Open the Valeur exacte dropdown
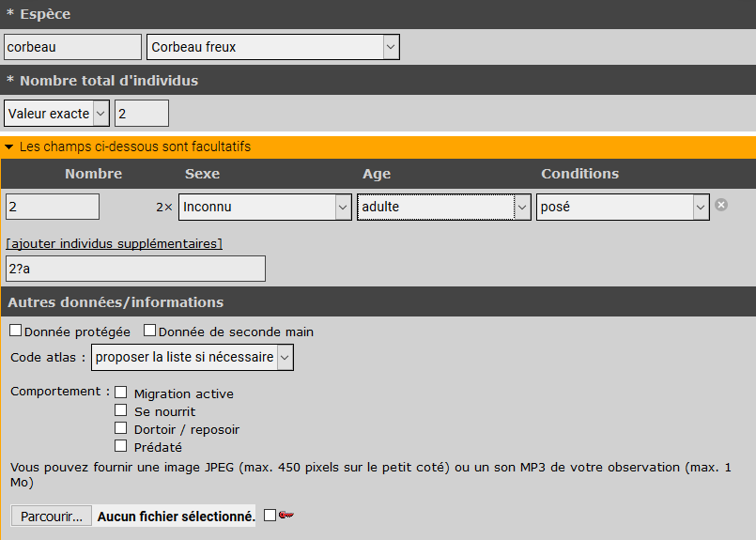Screen dimensions: 756x540 point(57,114)
